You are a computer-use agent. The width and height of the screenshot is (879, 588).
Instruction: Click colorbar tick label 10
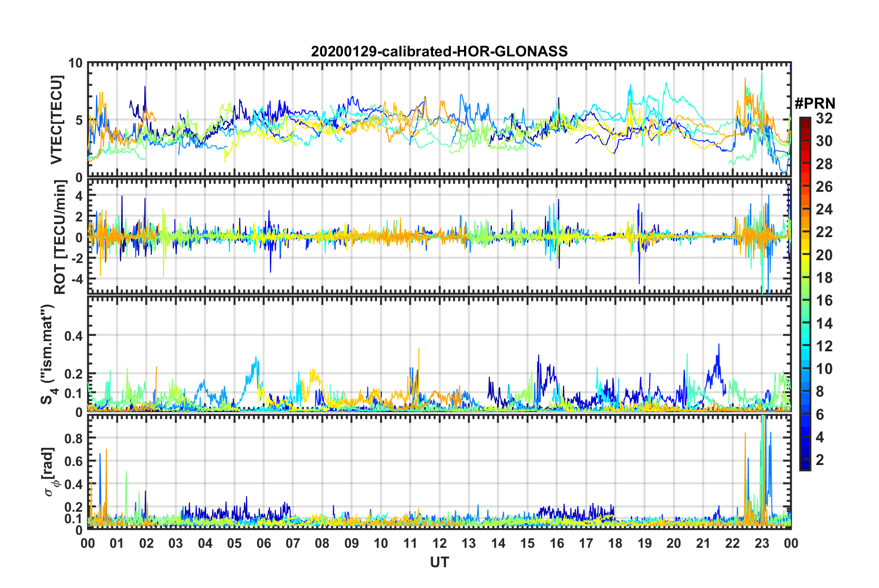tap(824, 368)
